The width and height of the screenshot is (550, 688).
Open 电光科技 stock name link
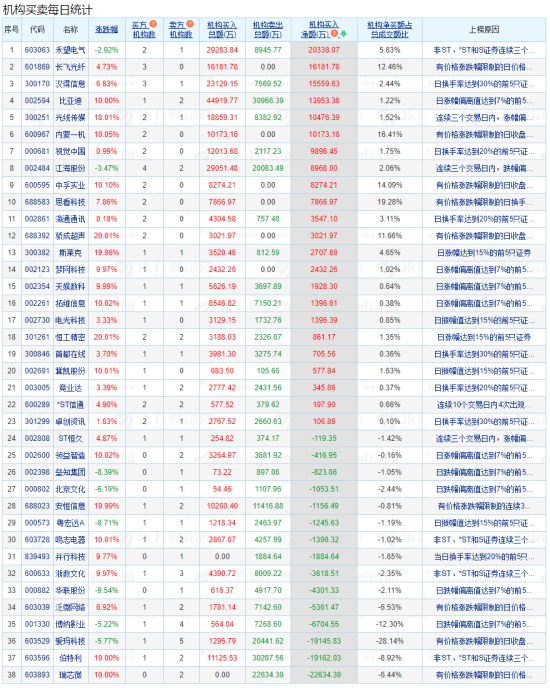click(x=70, y=320)
